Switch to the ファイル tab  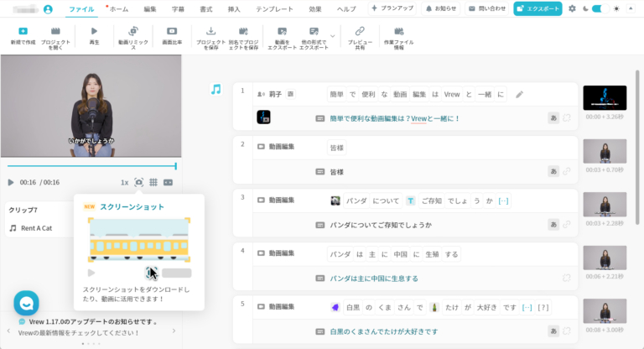pos(81,9)
